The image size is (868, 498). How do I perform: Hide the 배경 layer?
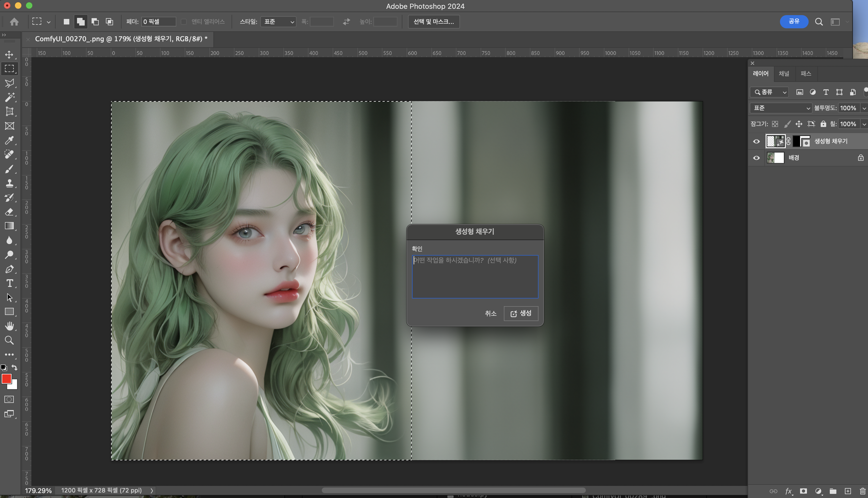(x=756, y=158)
